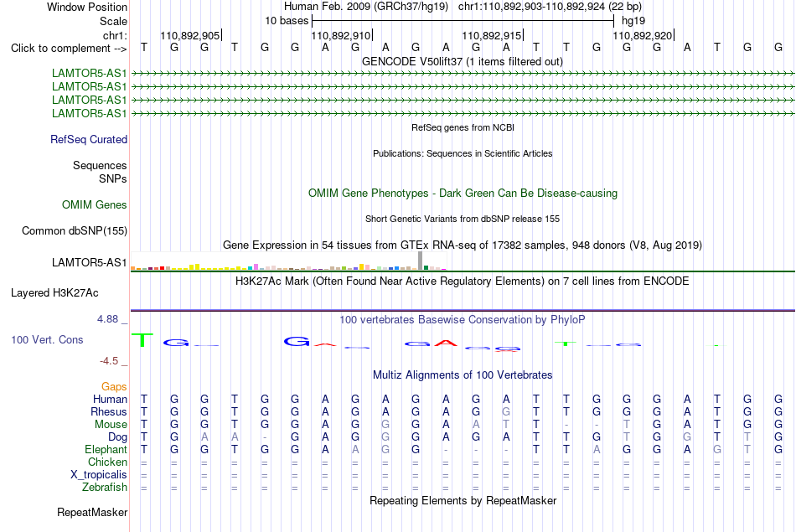Click 'Short Genetic Variants from dbSNP release 155' title
Viewport: 796px width, 532px height.
point(463,219)
